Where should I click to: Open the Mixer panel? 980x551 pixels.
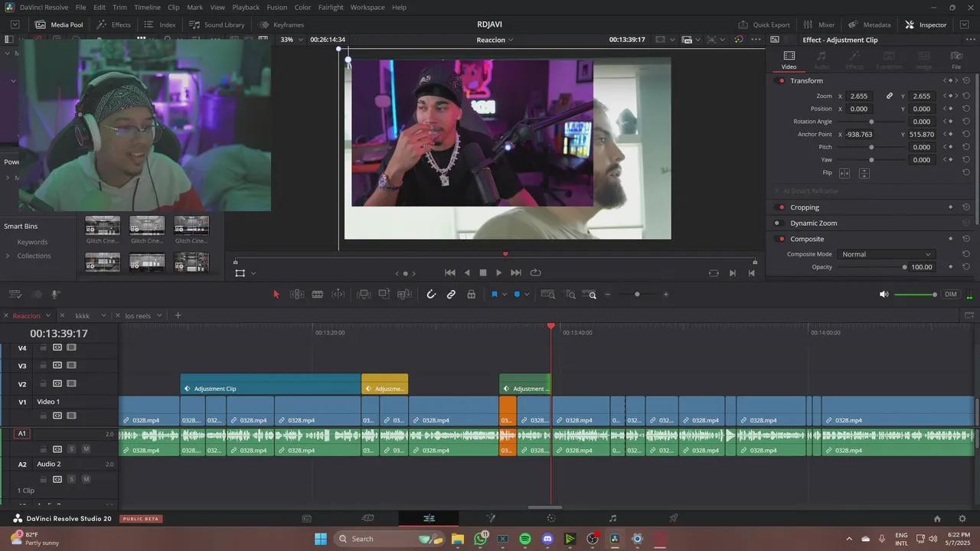tap(819, 24)
